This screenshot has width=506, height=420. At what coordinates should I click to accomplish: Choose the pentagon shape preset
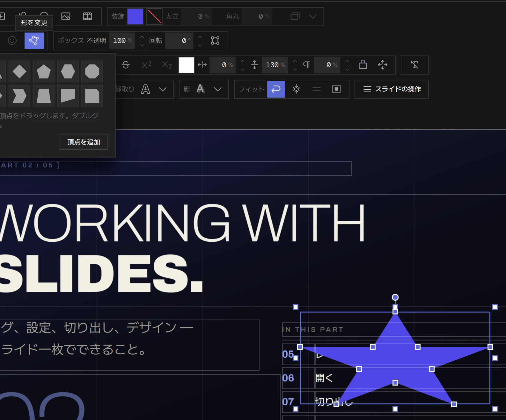pos(44,71)
